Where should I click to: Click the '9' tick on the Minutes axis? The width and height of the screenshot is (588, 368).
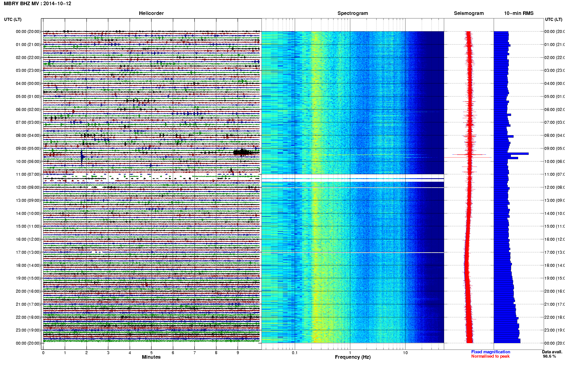pos(238,353)
